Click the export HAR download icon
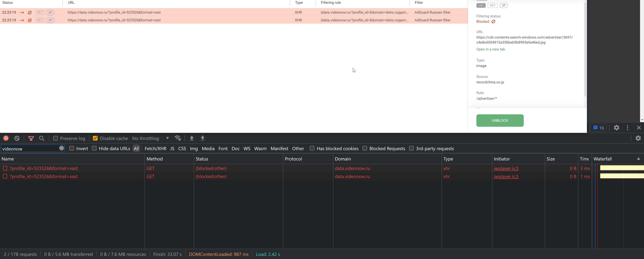The height and width of the screenshot is (259, 644). click(x=203, y=138)
